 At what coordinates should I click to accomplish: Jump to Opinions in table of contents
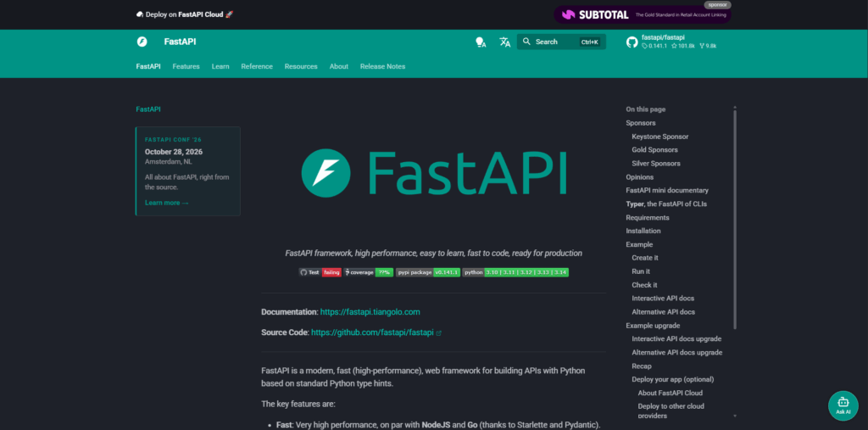[639, 177]
